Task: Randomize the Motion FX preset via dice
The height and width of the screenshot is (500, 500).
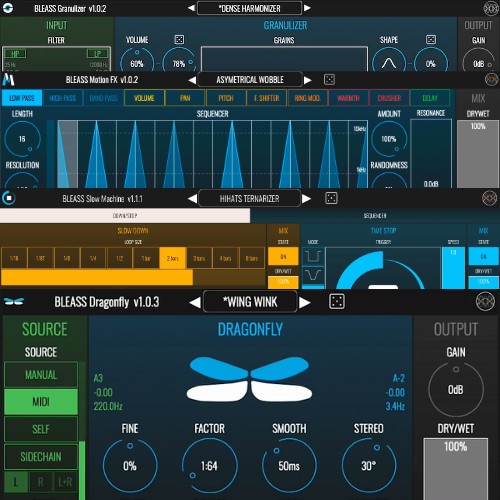Action: tap(329, 80)
